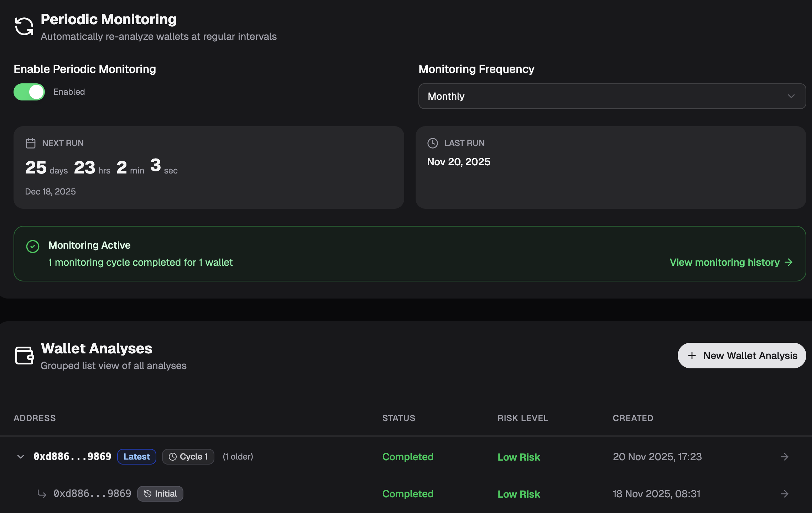812x513 pixels.
Task: Click the Initial badge
Action: [x=160, y=494]
